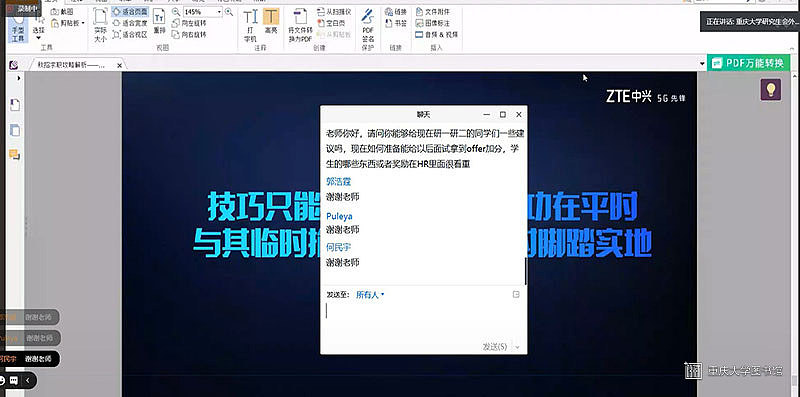Click the chat message scrollbar
Viewport: 800px width, 397px height.
tap(526, 271)
